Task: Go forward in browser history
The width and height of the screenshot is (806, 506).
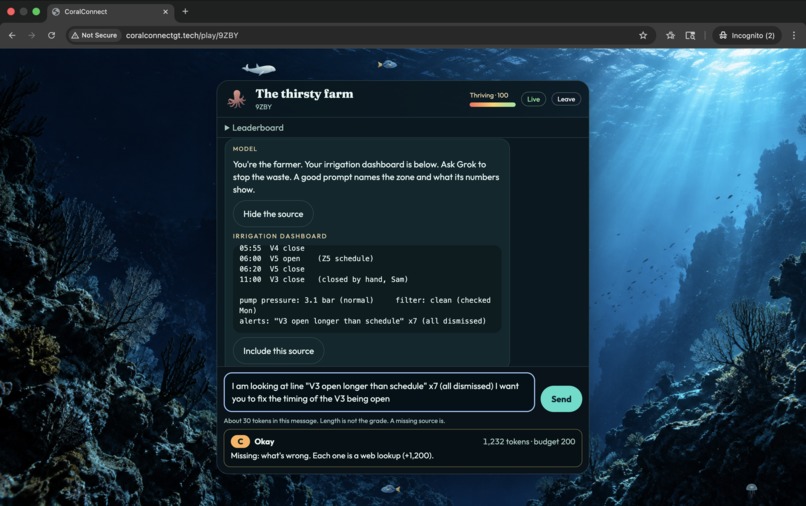Action: pos(32,35)
